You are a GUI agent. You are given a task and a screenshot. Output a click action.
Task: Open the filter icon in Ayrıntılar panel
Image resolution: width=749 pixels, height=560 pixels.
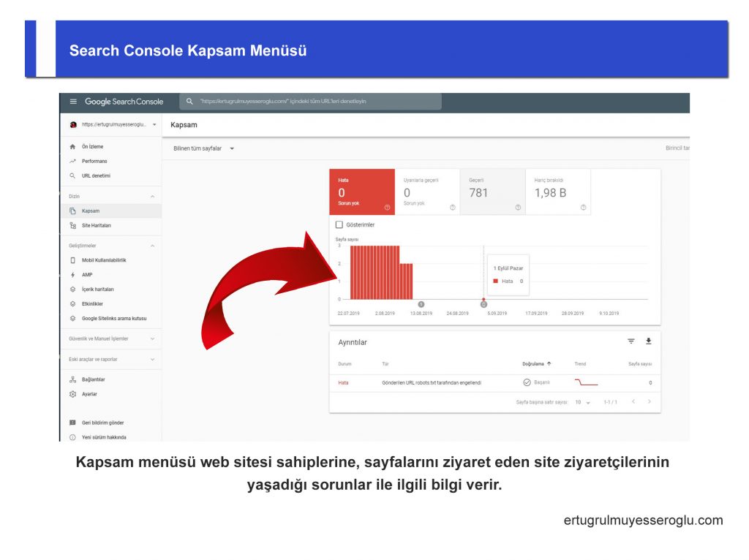tap(631, 341)
